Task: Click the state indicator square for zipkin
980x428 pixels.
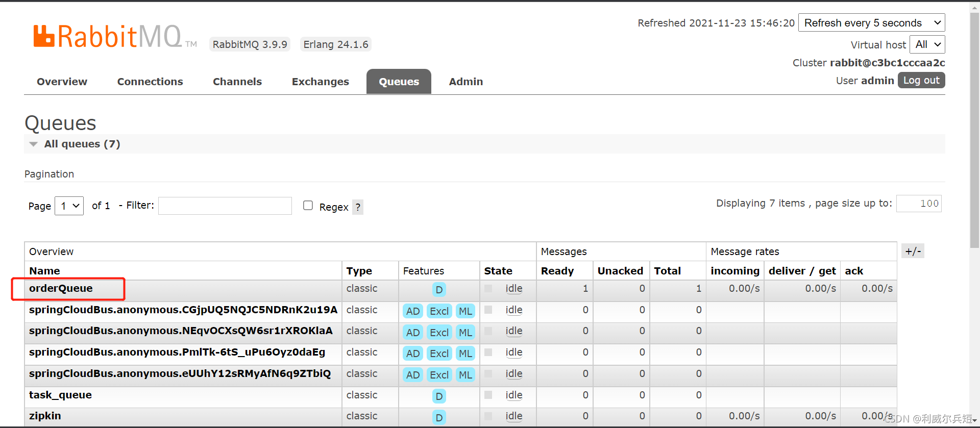Action: click(488, 416)
